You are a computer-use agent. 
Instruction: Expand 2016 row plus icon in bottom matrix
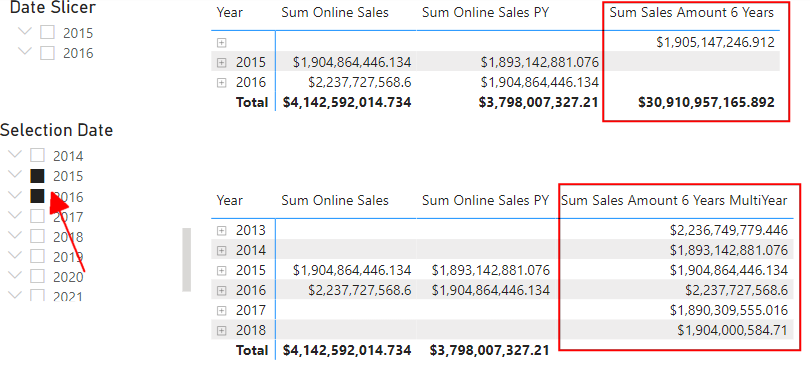pos(222,291)
